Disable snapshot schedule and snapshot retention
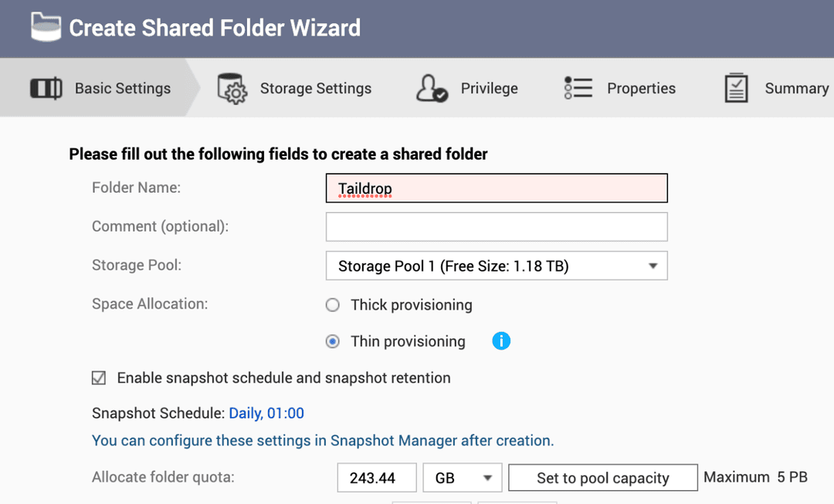 tap(98, 377)
